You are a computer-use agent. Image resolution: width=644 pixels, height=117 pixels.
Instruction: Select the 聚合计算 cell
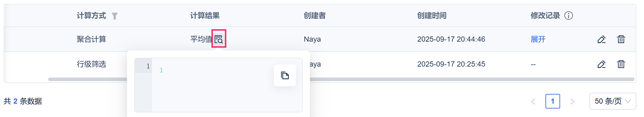(x=92, y=39)
